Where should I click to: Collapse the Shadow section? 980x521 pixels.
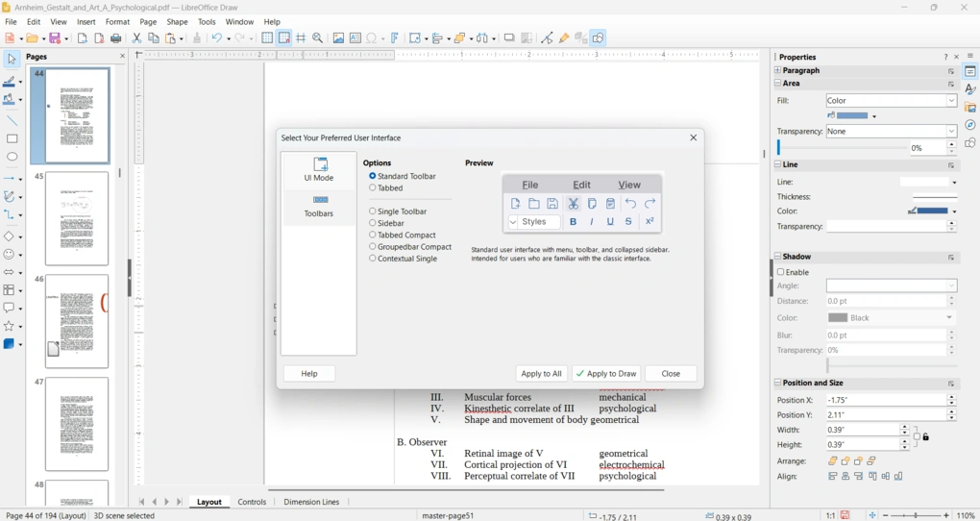pos(777,257)
